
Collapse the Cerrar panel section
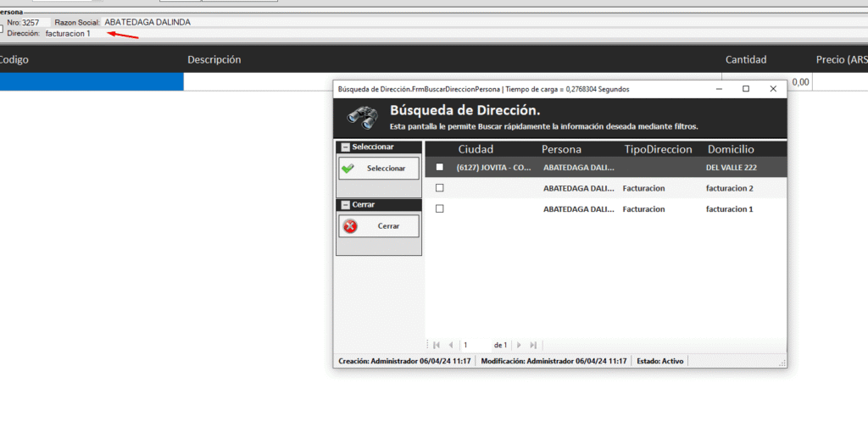[x=345, y=205]
